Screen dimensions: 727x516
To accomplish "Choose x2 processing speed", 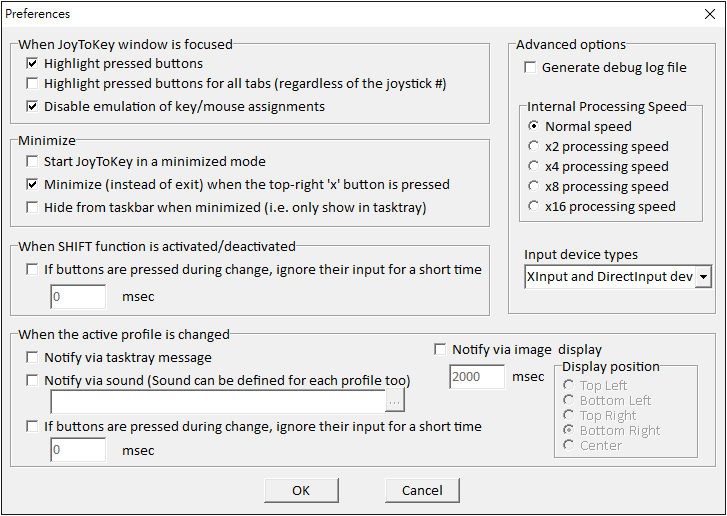I will 535,147.
